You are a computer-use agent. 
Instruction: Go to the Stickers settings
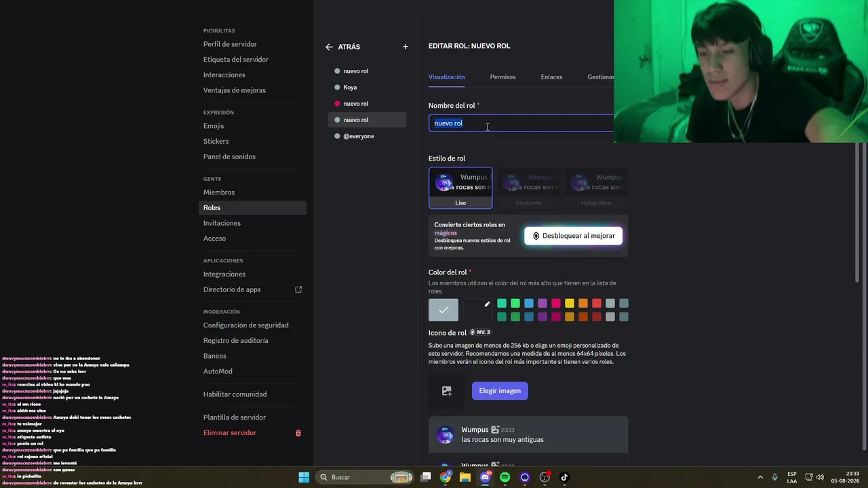coord(252,141)
